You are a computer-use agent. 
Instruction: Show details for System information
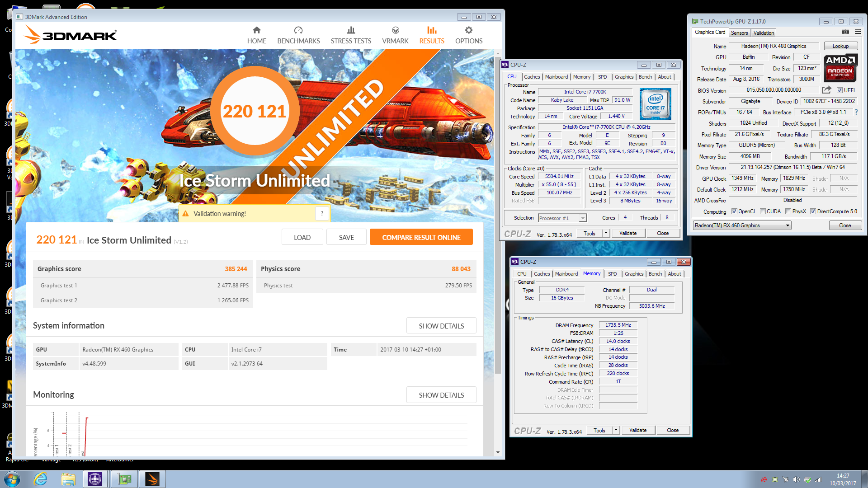pos(441,326)
